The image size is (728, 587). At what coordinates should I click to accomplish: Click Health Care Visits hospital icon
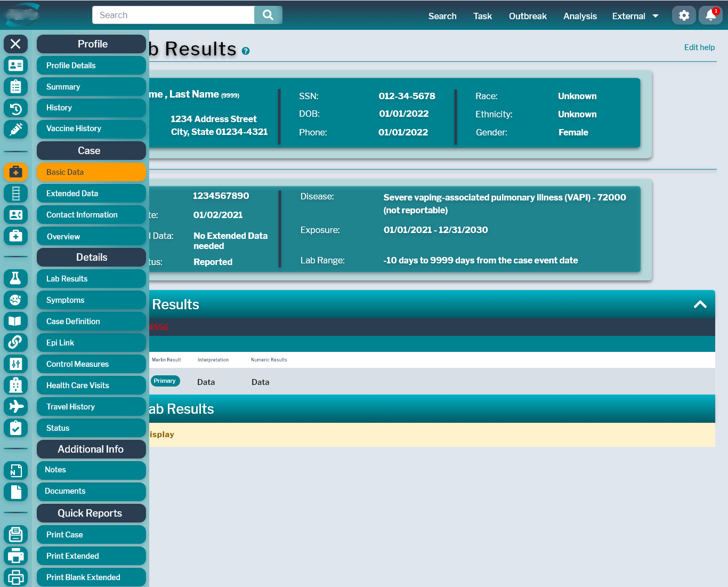(x=15, y=385)
